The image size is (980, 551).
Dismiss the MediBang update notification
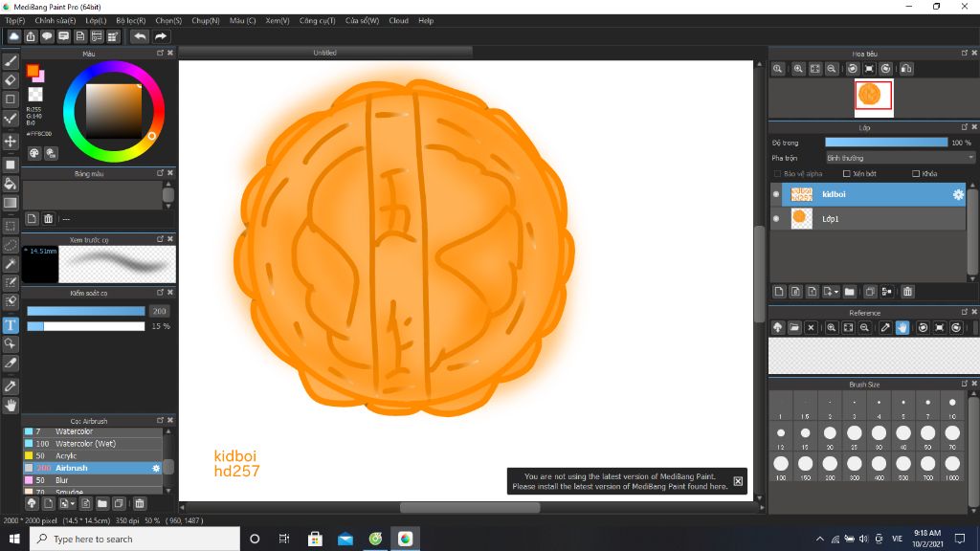pos(738,481)
